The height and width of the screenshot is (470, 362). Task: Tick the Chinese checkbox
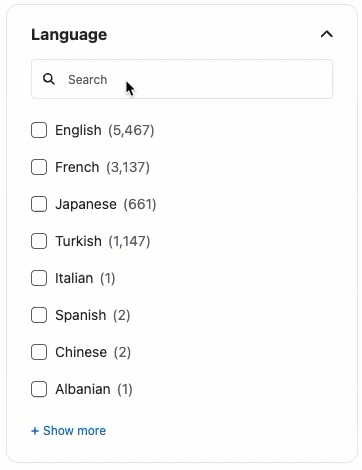coord(39,352)
